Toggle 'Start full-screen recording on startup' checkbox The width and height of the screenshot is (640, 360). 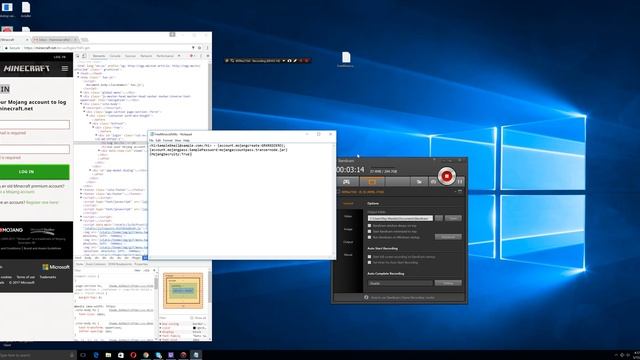[x=370, y=257]
